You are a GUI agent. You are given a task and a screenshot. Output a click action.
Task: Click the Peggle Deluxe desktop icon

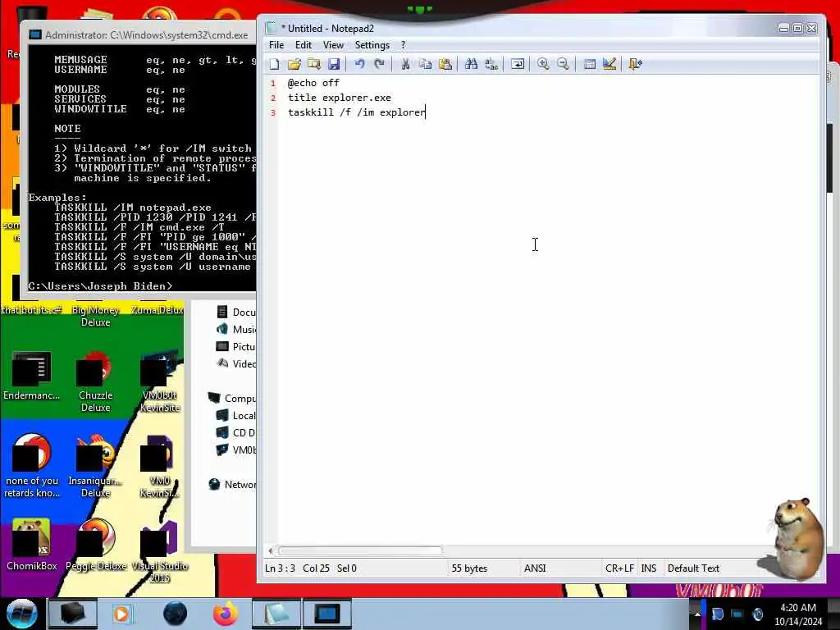click(95, 546)
